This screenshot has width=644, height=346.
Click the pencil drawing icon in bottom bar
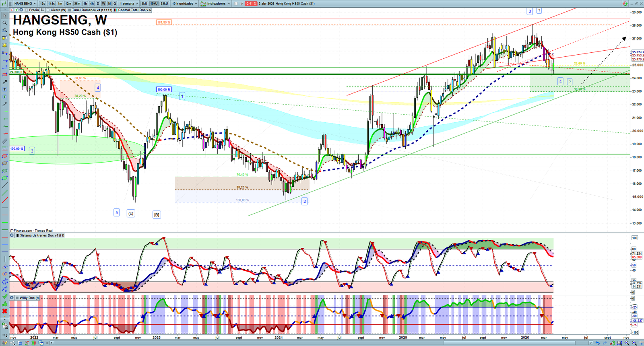[x=5, y=343]
